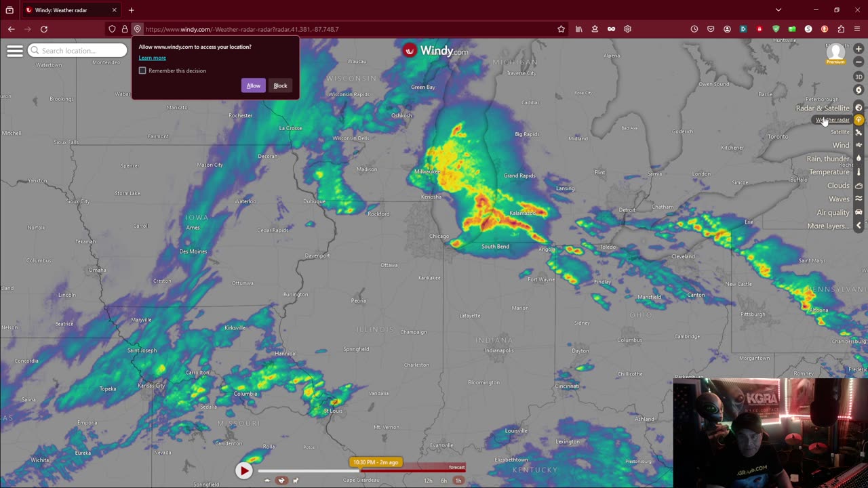Screen dimensions: 868x488
Task: Select the 12h radar time range
Action: [428, 481]
